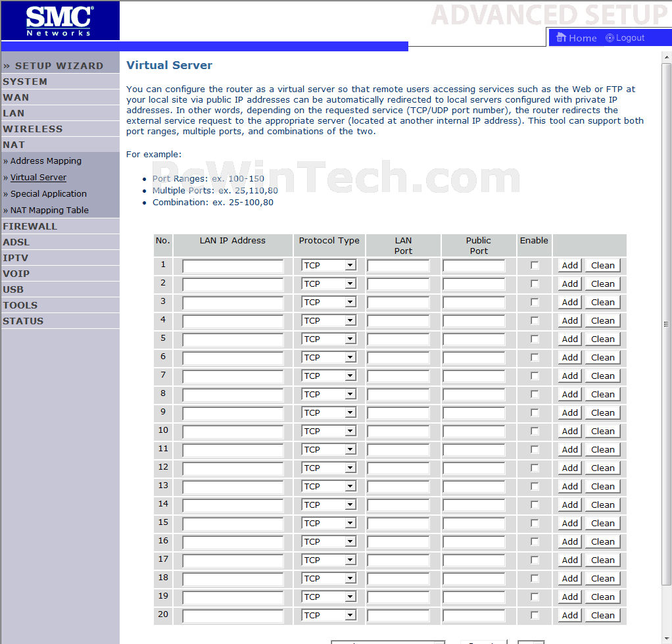This screenshot has height=644, width=672.
Task: Focus the LAN Port field in row 3
Action: (x=398, y=303)
